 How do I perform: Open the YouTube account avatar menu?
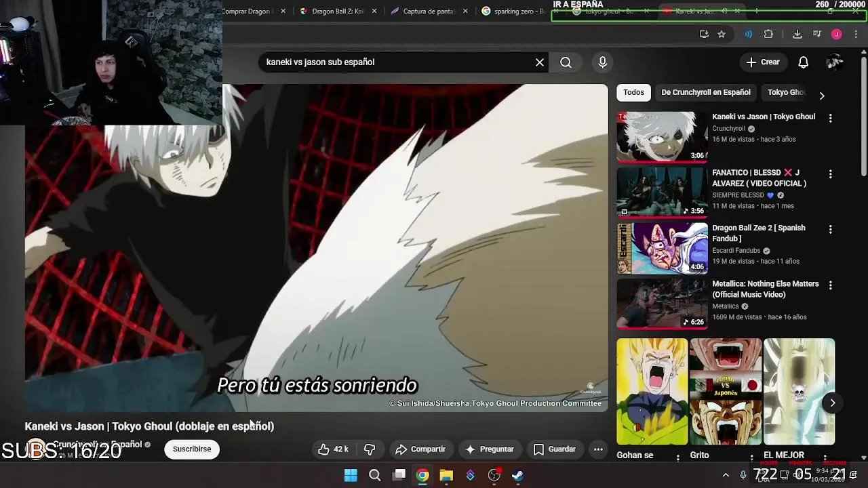[835, 62]
